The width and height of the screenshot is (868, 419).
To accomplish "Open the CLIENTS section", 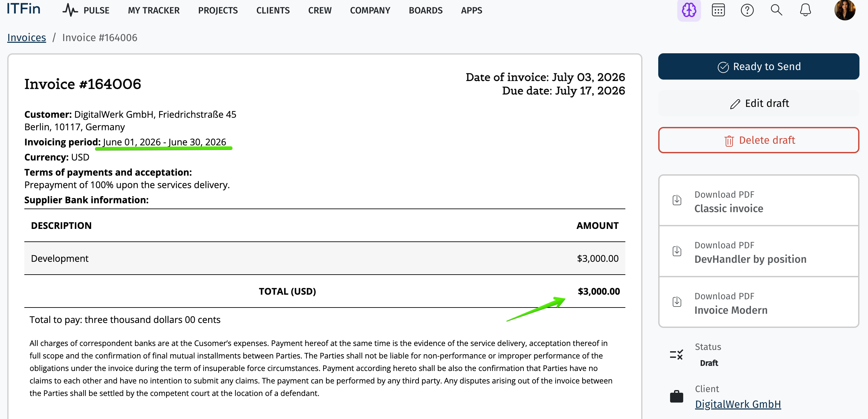I will point(273,11).
